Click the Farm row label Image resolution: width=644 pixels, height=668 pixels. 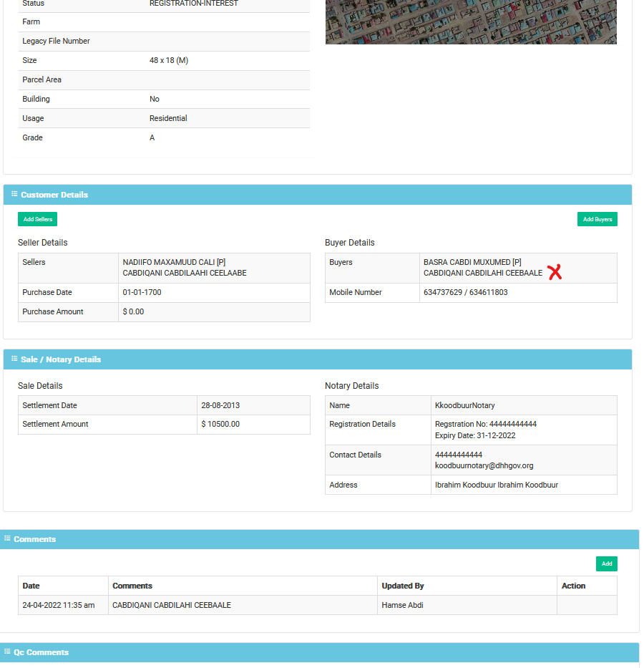(31, 21)
